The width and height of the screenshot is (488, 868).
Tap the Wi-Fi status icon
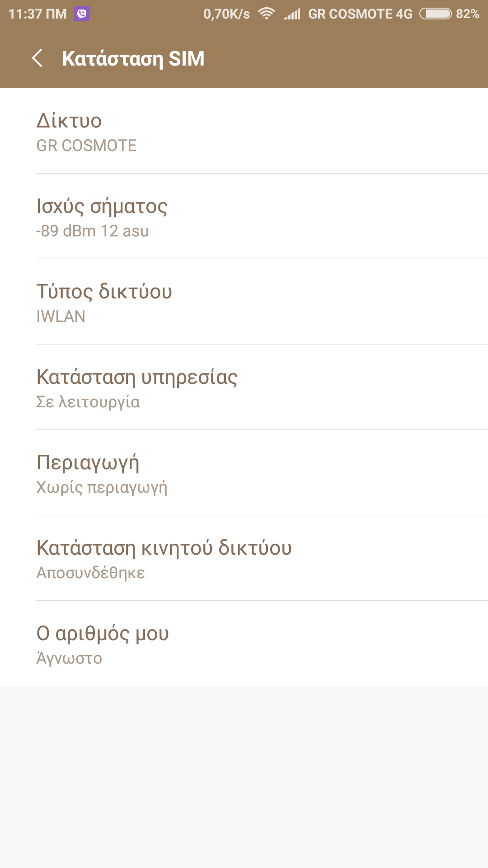coord(267,14)
